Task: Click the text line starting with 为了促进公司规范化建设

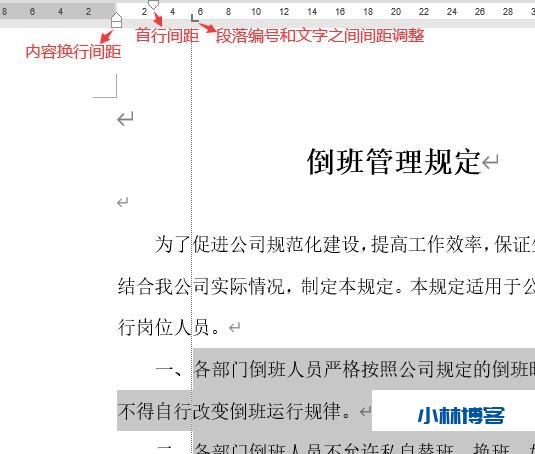Action: [345, 244]
